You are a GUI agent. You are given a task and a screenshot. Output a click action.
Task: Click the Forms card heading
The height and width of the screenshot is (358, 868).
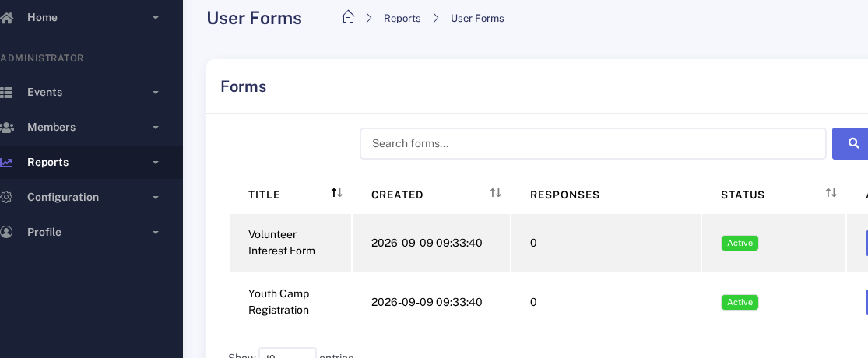243,87
